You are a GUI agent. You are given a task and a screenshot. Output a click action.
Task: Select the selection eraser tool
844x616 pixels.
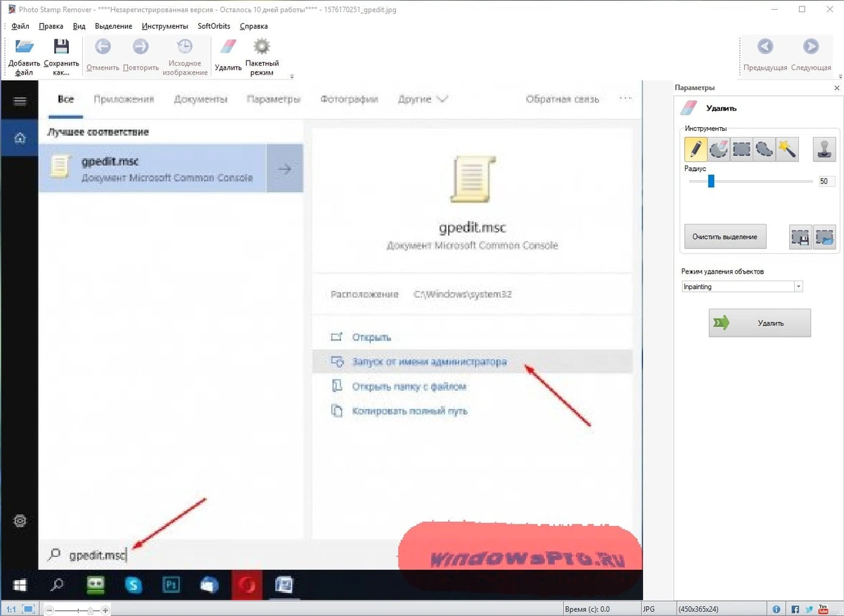(719, 148)
